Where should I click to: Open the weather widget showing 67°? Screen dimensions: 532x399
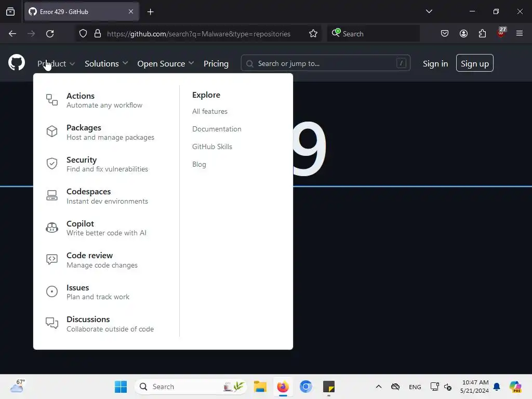[18, 386]
